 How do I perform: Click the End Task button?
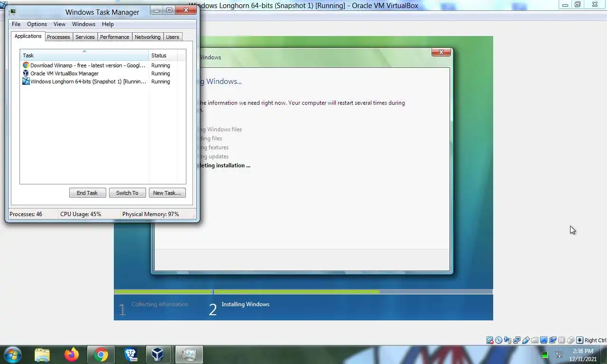87,193
